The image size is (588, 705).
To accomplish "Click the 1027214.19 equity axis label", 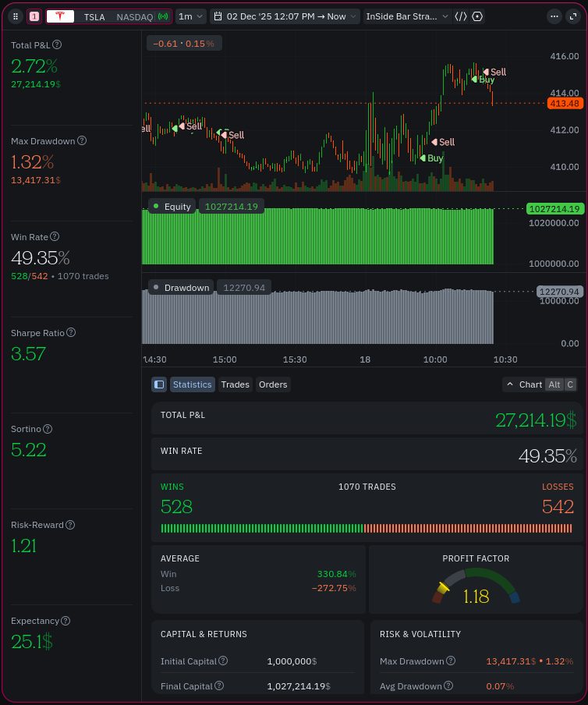I will [554, 209].
